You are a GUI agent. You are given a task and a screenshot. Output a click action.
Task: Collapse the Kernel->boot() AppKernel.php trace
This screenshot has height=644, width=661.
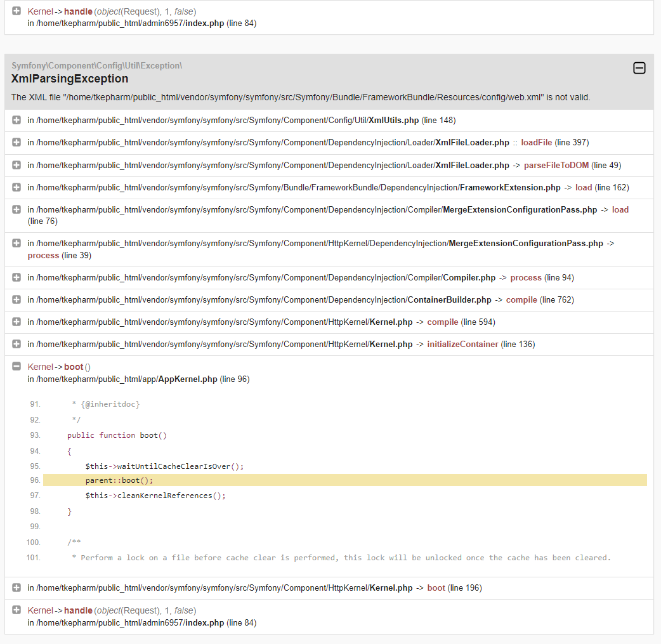pos(16,366)
